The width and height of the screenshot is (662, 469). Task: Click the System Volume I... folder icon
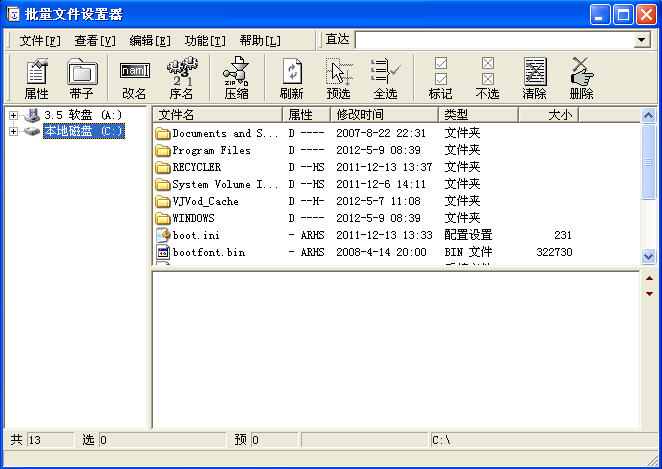tap(163, 184)
